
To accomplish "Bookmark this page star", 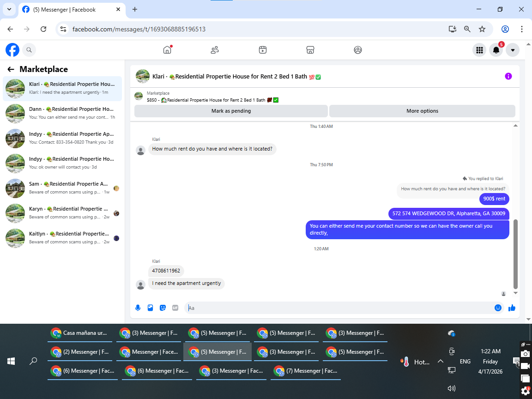I will coord(482,29).
